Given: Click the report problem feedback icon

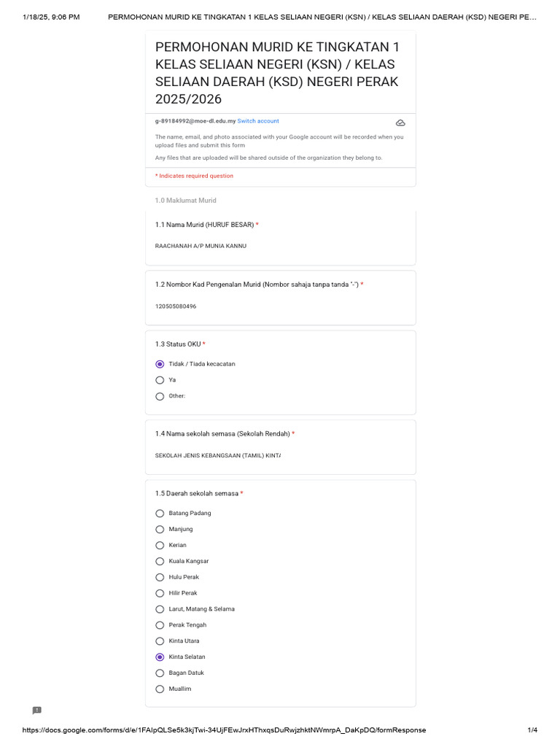Looking at the screenshot, I should tap(36, 711).
